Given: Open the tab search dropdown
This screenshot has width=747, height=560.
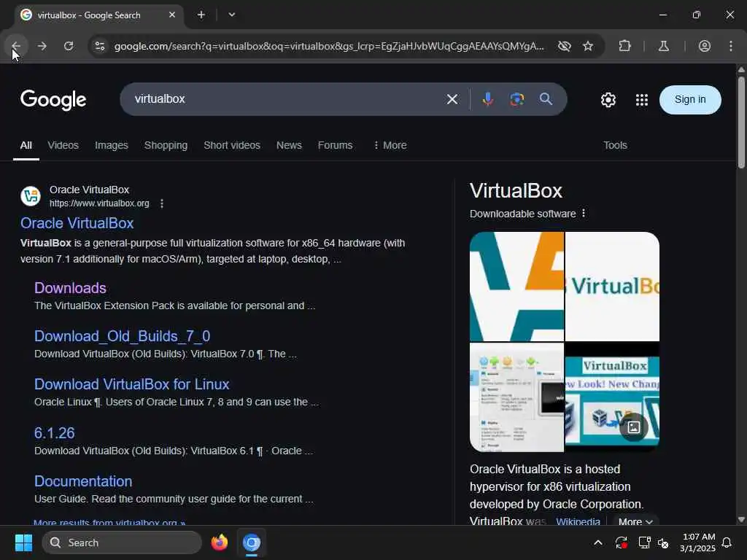Looking at the screenshot, I should click(x=231, y=15).
